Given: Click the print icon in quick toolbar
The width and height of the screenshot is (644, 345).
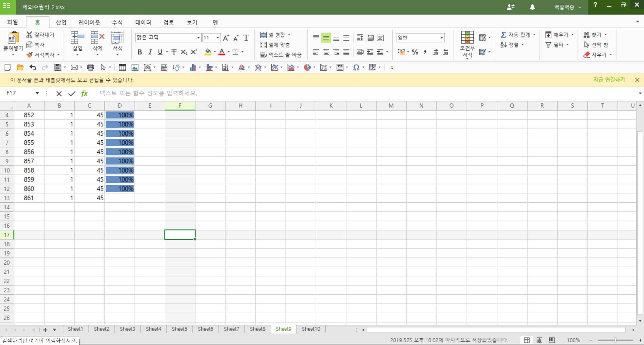Looking at the screenshot, I should point(91,68).
